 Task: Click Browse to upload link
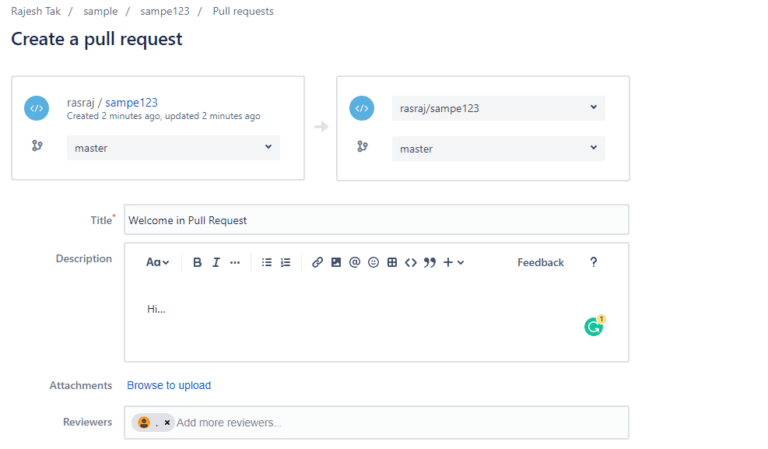tap(169, 385)
